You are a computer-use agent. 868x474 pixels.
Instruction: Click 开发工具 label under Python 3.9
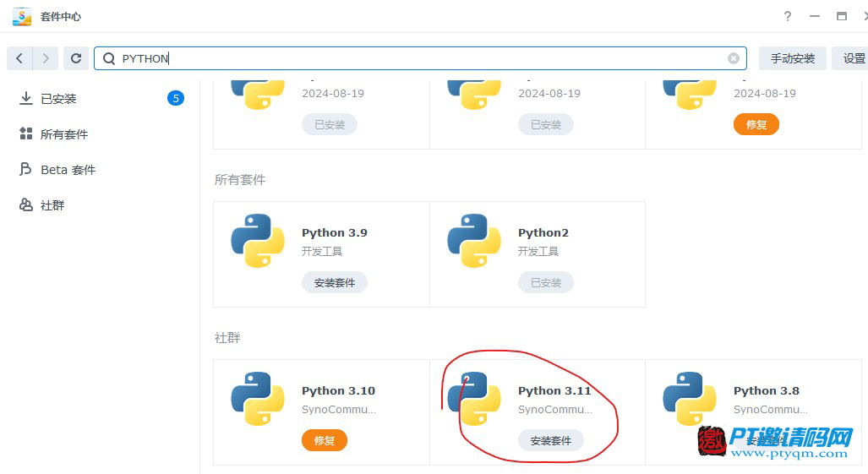[322, 252]
